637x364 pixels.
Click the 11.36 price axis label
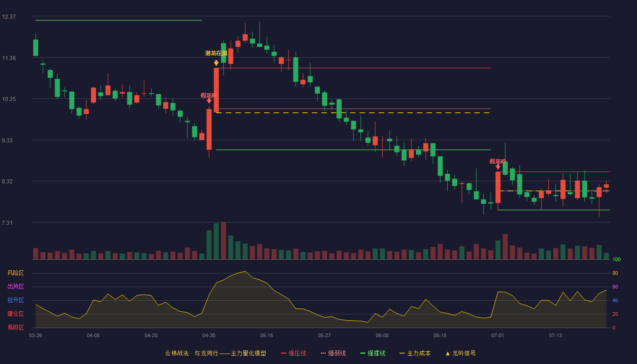click(x=9, y=58)
